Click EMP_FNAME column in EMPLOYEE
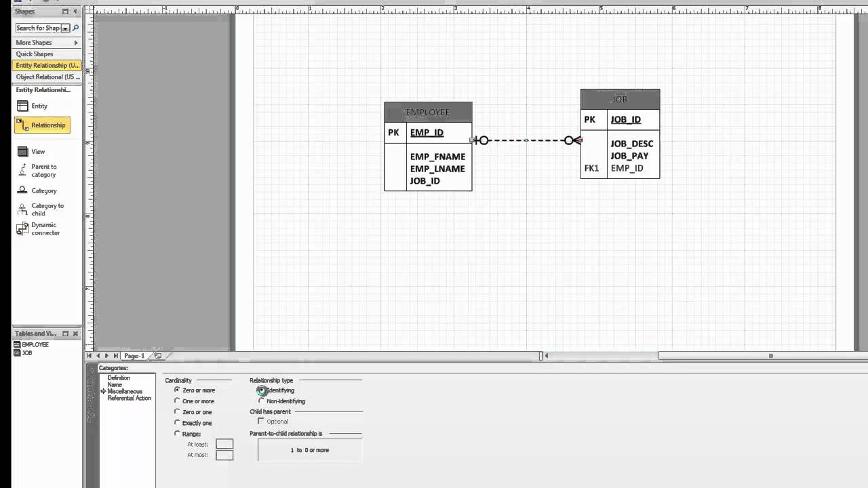 (x=437, y=157)
